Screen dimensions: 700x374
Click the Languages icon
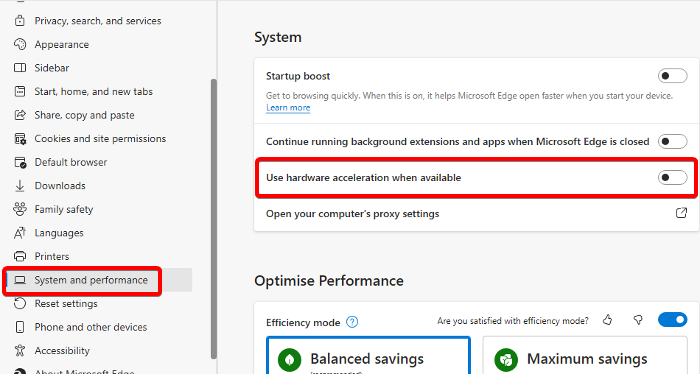20,233
